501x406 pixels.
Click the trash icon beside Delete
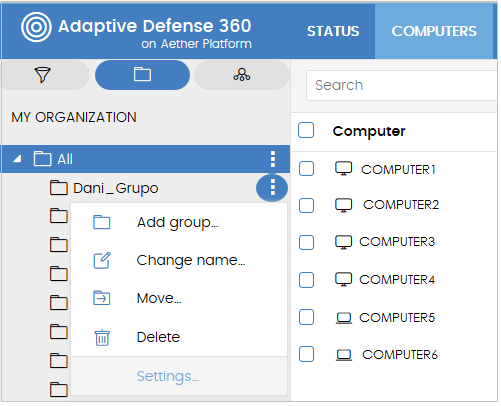(102, 338)
